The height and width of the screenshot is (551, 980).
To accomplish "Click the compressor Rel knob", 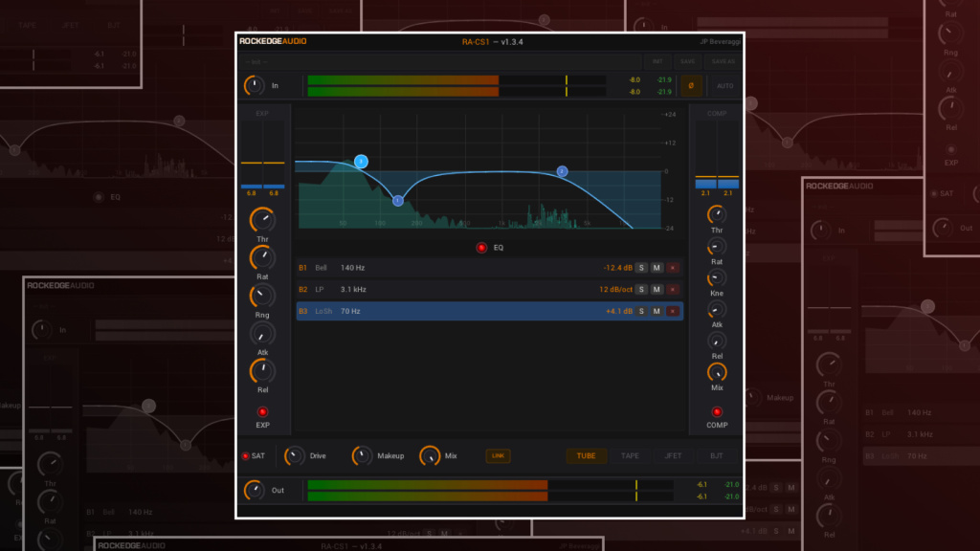I will point(716,342).
